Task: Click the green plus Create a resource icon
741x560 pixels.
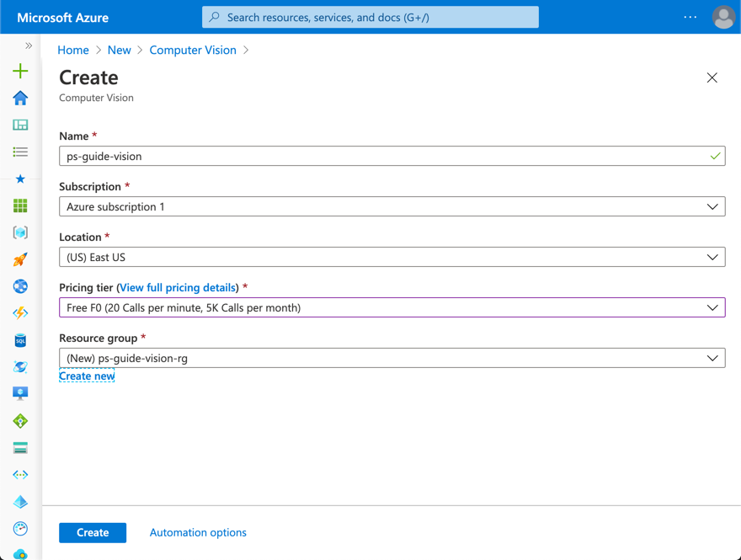Action: pos(20,72)
